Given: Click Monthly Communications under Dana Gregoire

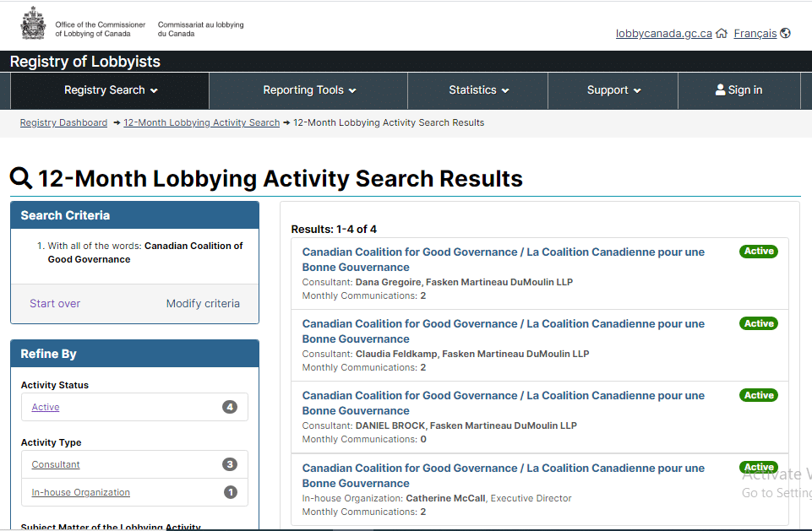Looking at the screenshot, I should pyautogui.click(x=364, y=296).
